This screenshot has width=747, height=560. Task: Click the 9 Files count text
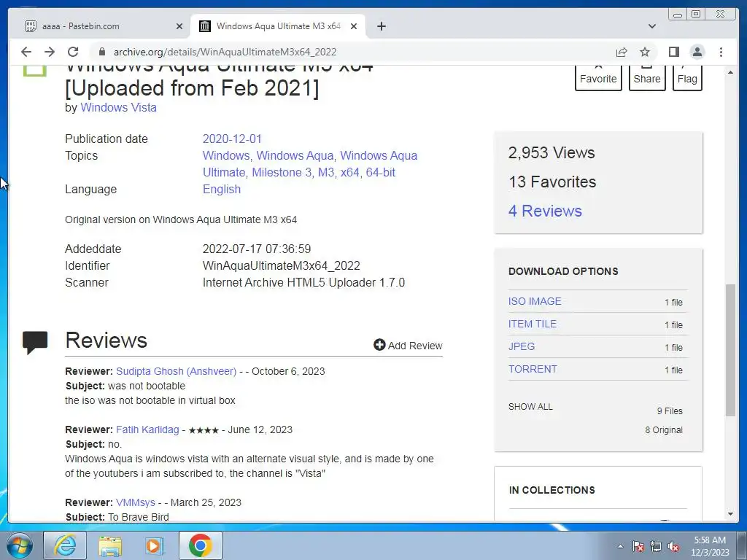tap(670, 411)
